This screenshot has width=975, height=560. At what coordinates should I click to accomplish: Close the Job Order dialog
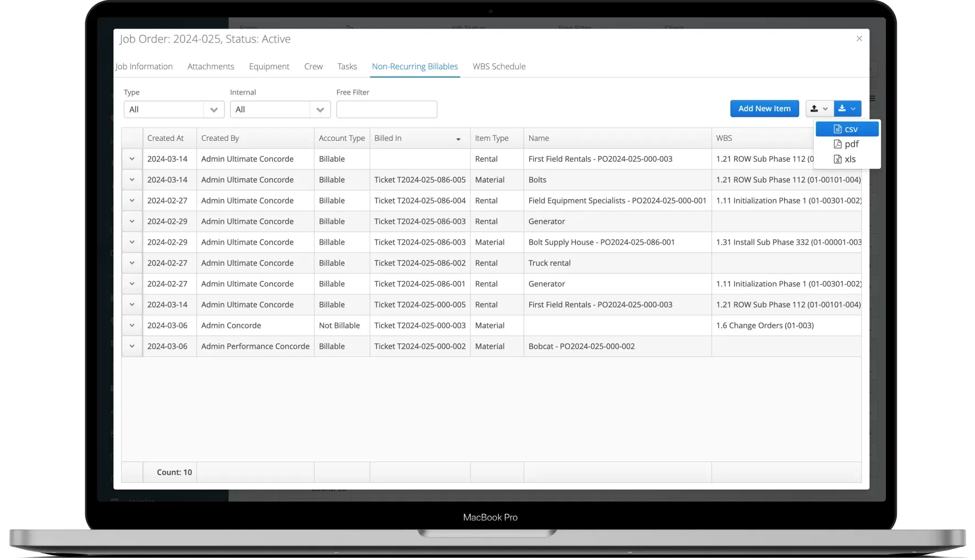(x=858, y=39)
